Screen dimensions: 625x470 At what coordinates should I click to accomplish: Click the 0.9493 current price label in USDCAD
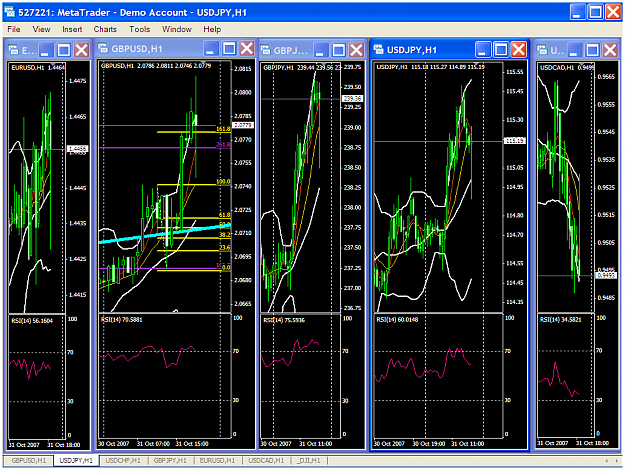[x=606, y=275]
